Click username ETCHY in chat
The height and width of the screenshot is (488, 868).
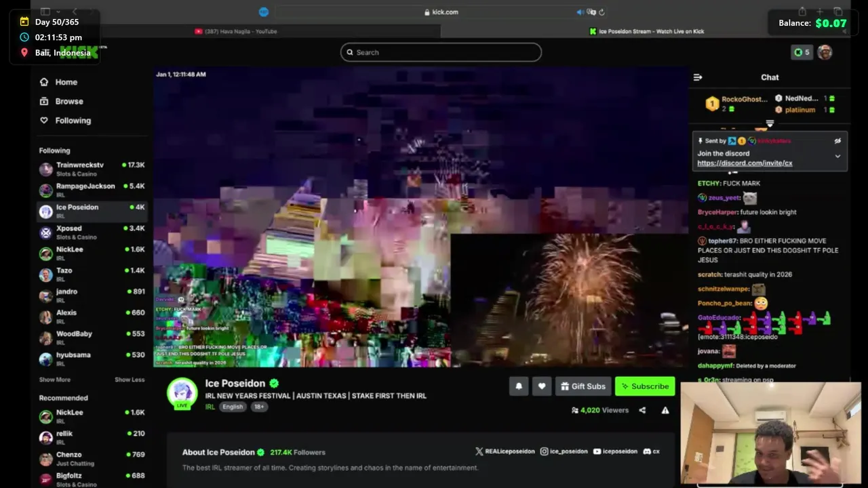pyautogui.click(x=709, y=184)
